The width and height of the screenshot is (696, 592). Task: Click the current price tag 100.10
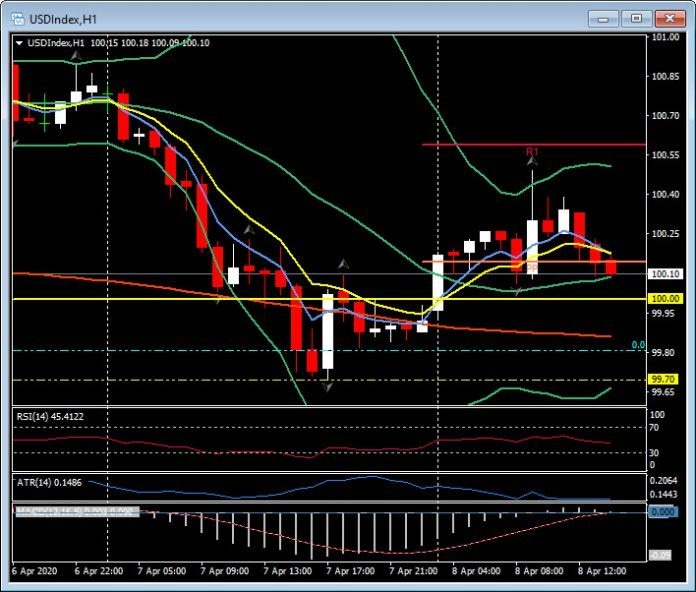click(665, 274)
